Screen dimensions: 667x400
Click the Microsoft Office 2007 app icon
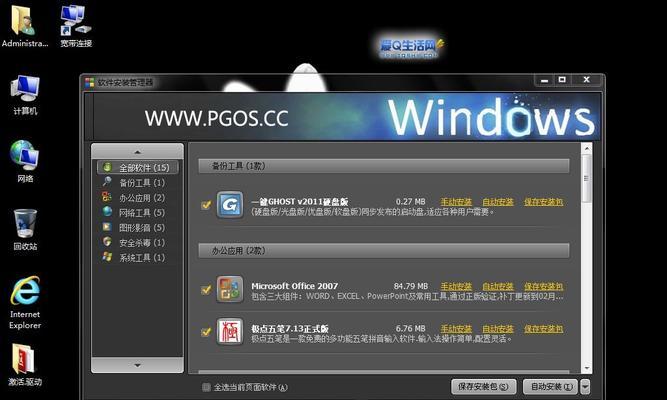(x=230, y=289)
